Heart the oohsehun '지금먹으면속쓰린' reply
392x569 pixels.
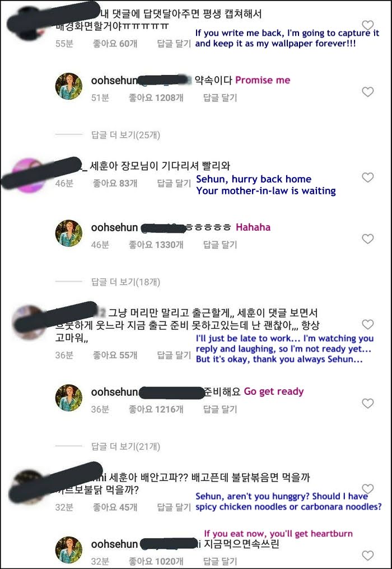368,555
